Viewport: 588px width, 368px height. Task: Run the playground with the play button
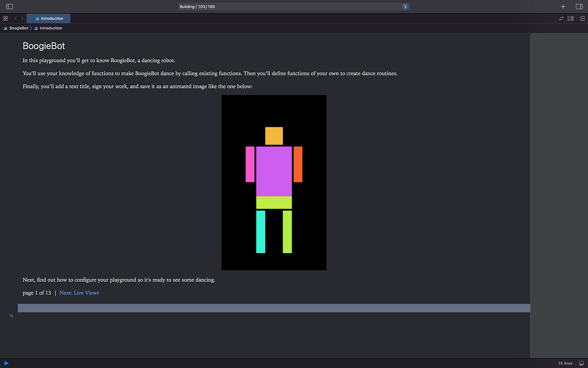click(6, 363)
